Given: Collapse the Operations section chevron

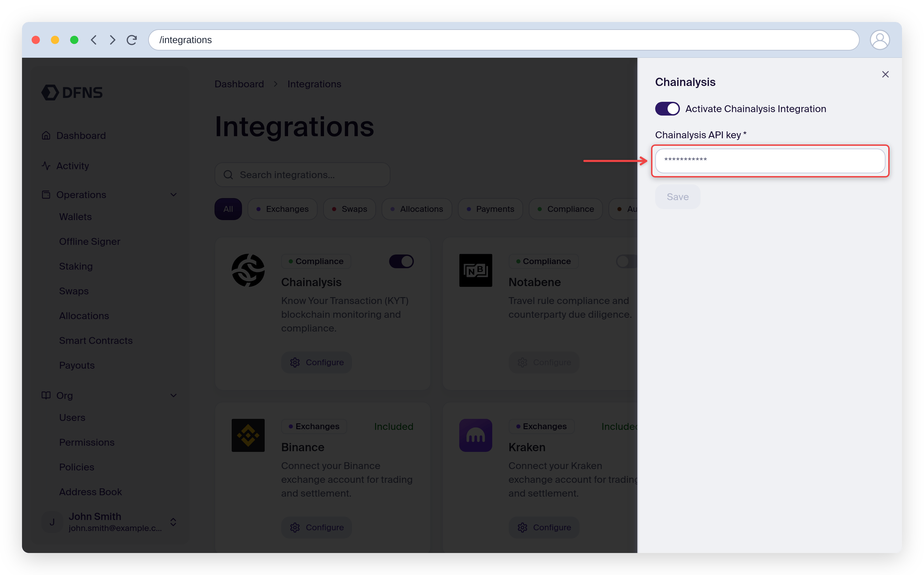Looking at the screenshot, I should (x=174, y=195).
